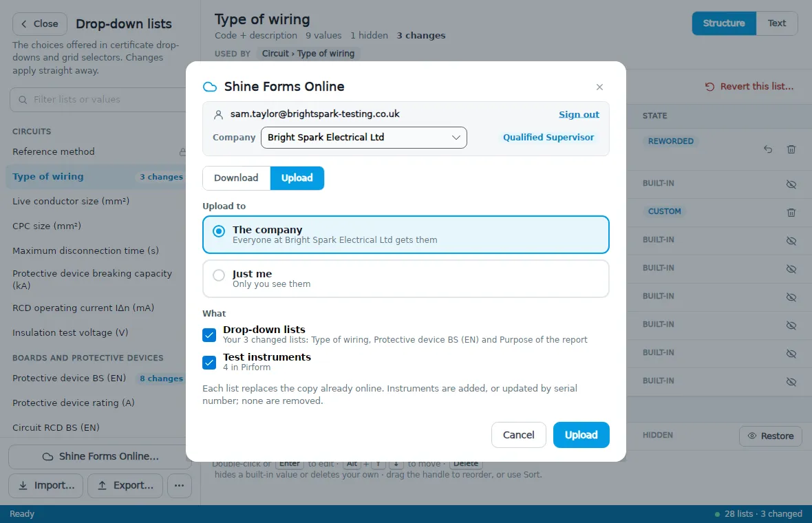This screenshot has height=523, width=812.
Task: Click the undo arrow in the REWORDED row
Action: pos(768,149)
